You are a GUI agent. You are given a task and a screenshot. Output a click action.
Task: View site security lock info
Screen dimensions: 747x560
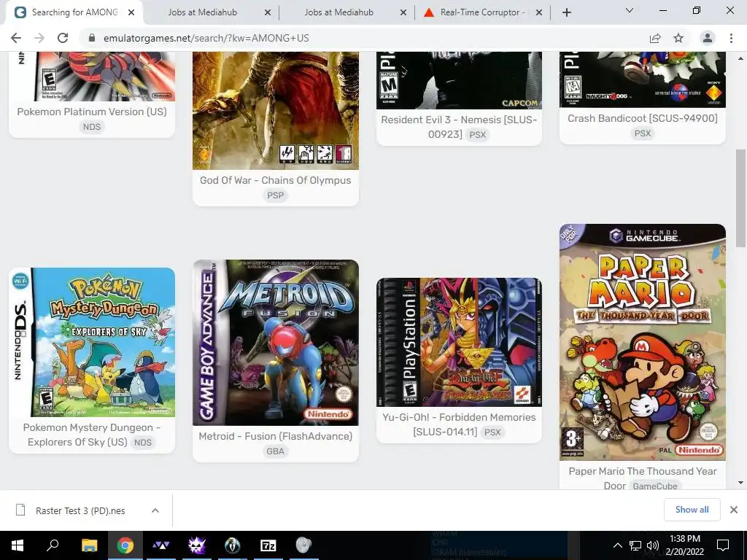(92, 38)
